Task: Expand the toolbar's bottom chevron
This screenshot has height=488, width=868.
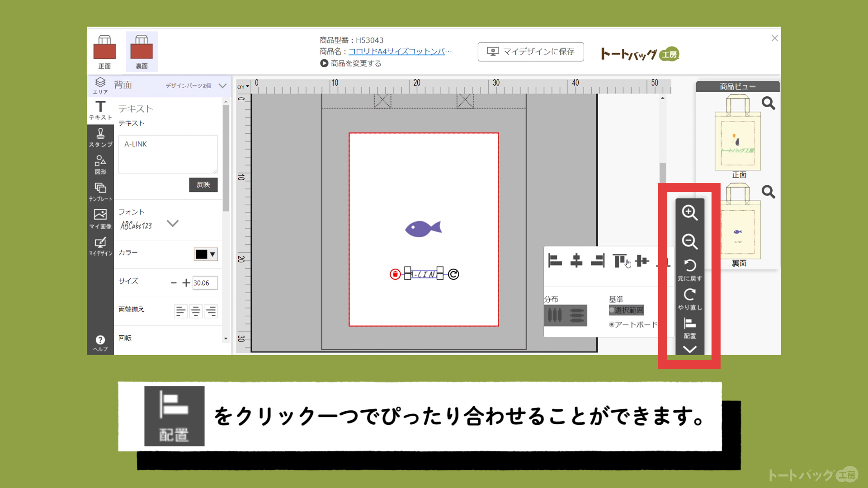Action: [689, 349]
